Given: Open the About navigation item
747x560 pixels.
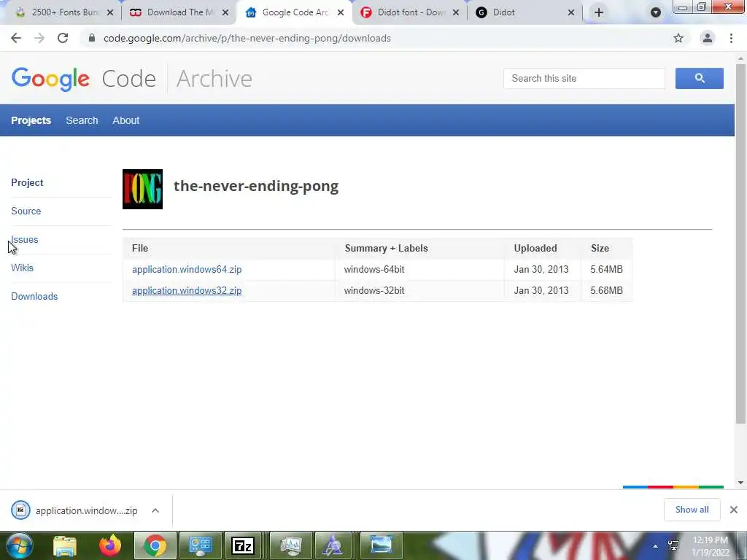Looking at the screenshot, I should tap(125, 120).
